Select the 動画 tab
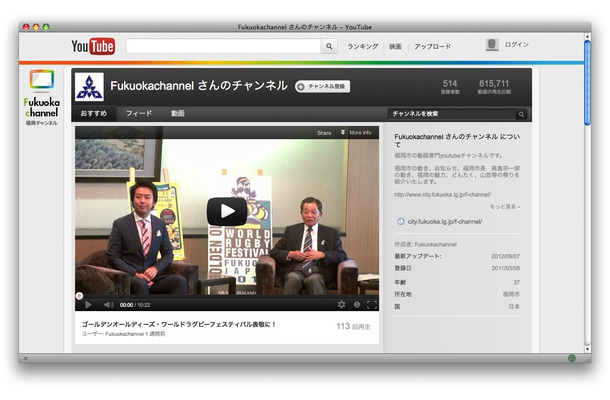 point(177,113)
